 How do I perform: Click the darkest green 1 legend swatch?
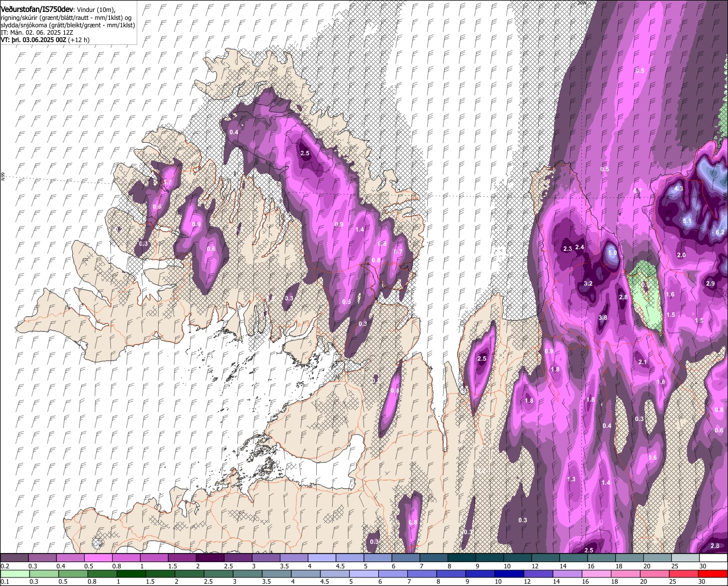point(131,573)
